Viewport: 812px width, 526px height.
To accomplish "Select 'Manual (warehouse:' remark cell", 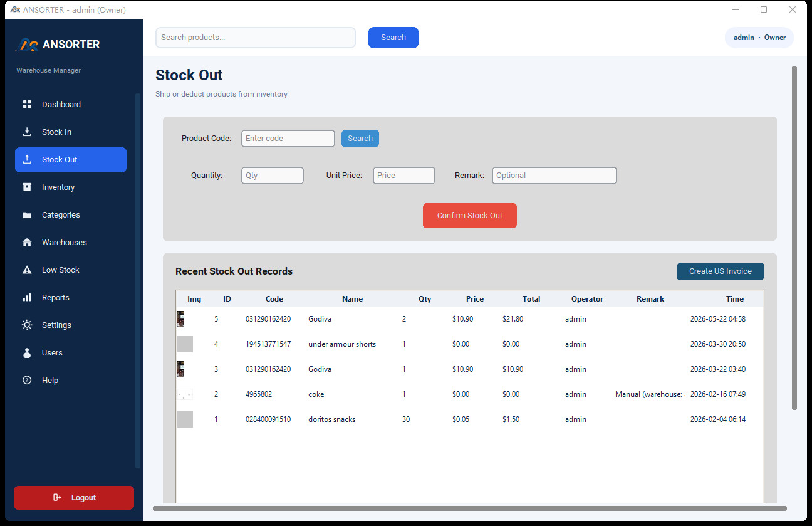I will [x=650, y=394].
